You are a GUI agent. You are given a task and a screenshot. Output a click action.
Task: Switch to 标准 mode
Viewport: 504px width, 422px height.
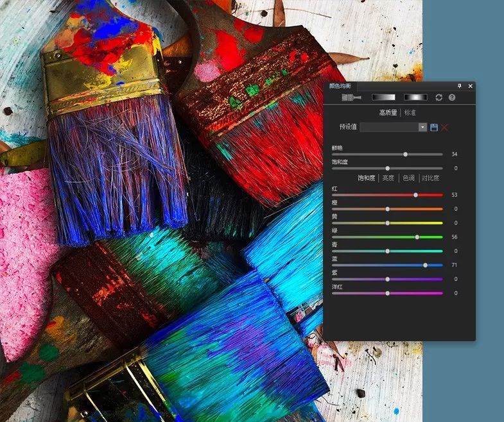[410, 112]
